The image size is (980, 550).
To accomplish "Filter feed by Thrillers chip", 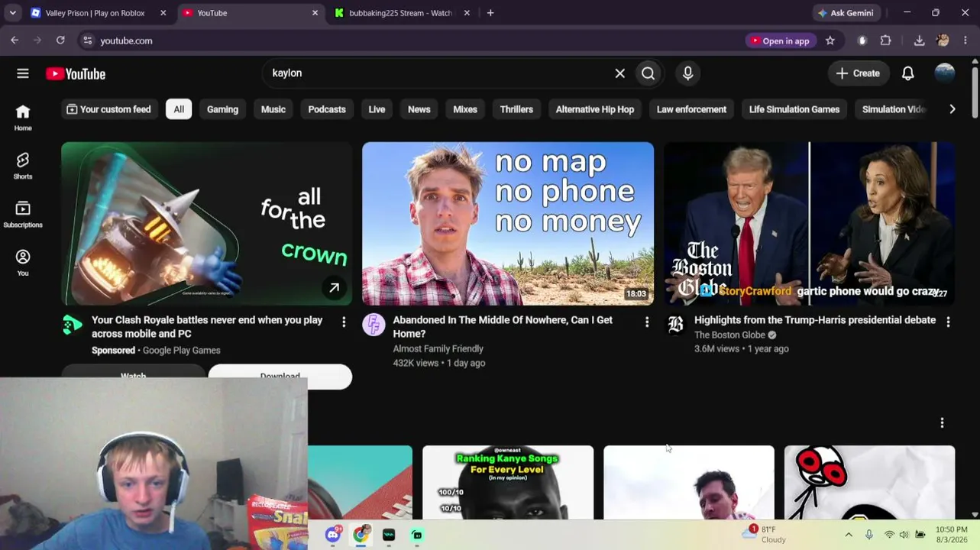I will [x=516, y=109].
